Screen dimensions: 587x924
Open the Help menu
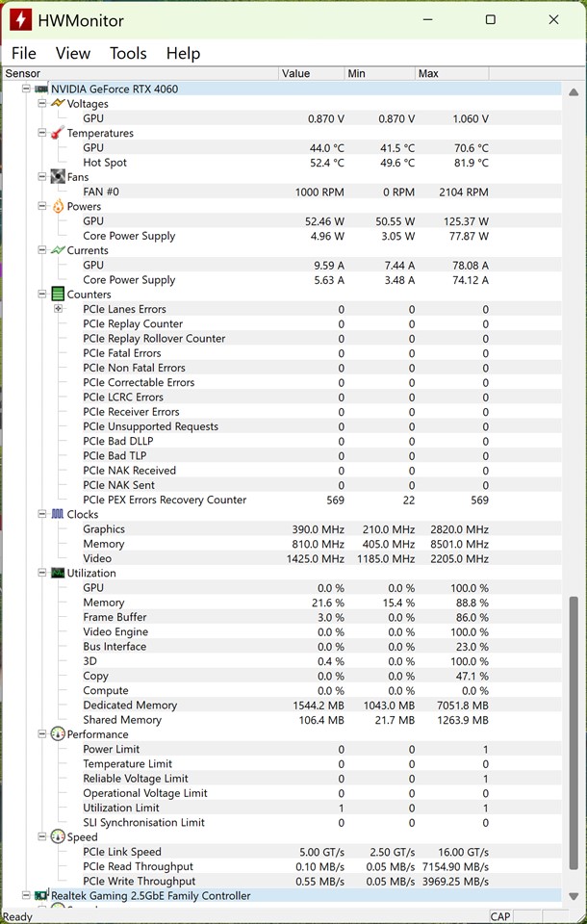click(x=183, y=53)
